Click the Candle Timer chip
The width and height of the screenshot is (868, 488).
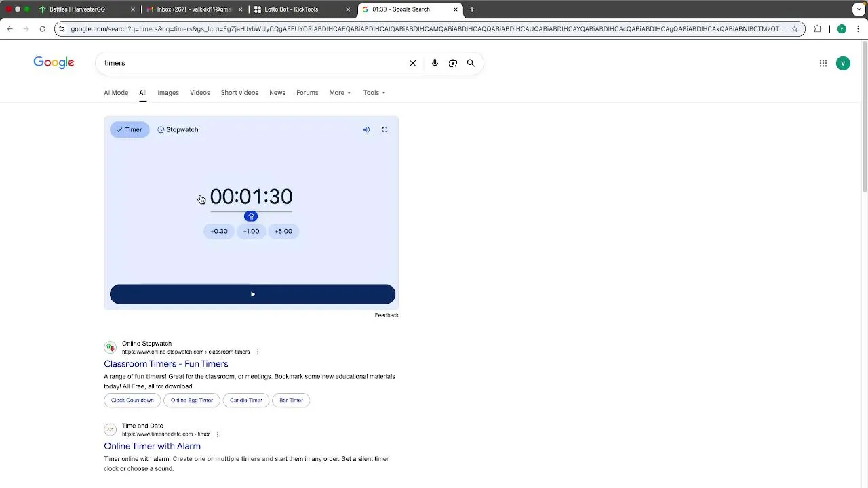point(246,401)
